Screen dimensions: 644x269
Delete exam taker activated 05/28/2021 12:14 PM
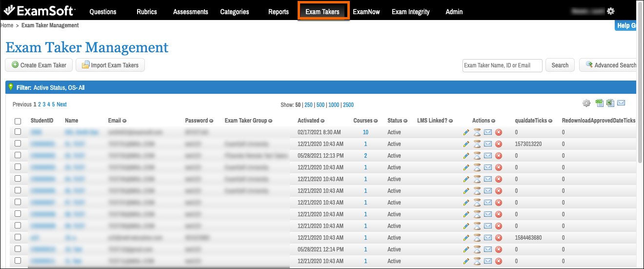[499, 249]
